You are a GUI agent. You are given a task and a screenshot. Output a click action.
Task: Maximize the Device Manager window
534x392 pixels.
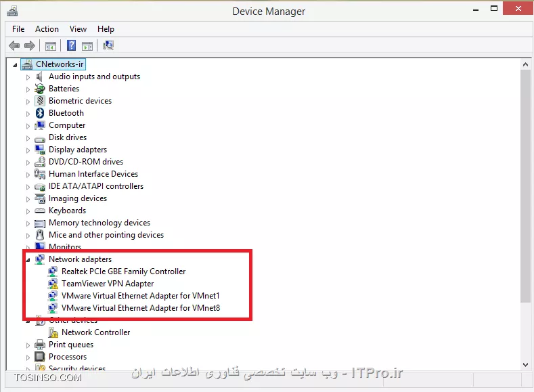pyautogui.click(x=494, y=9)
